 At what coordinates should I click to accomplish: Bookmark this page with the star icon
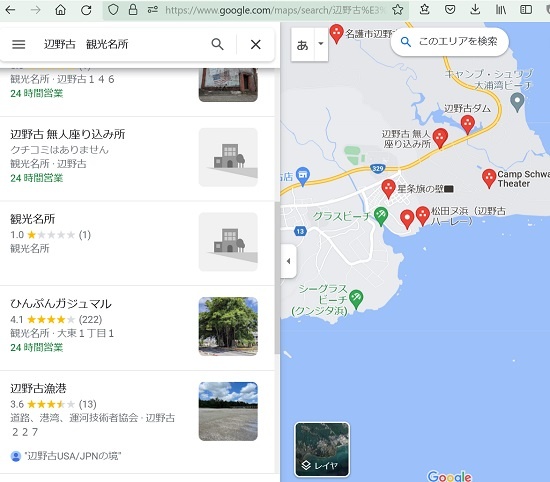point(397,9)
